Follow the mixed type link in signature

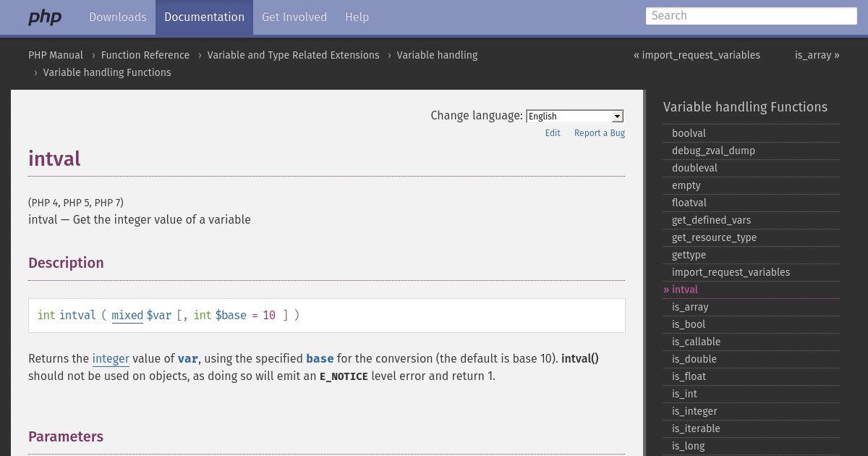(127, 316)
